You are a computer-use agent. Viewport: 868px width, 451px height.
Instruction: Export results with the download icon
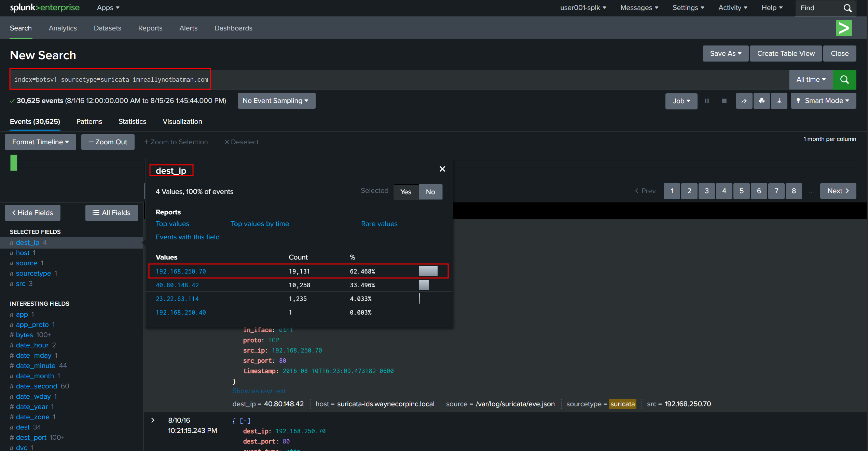779,101
